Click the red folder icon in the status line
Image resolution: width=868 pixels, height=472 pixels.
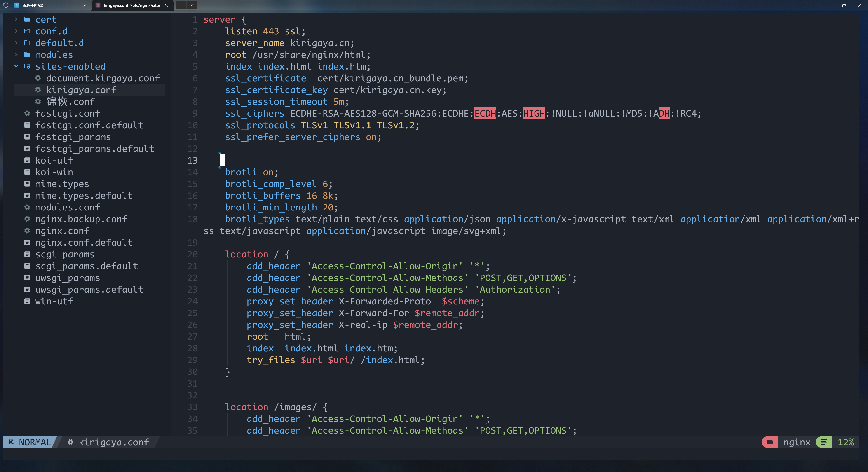770,442
